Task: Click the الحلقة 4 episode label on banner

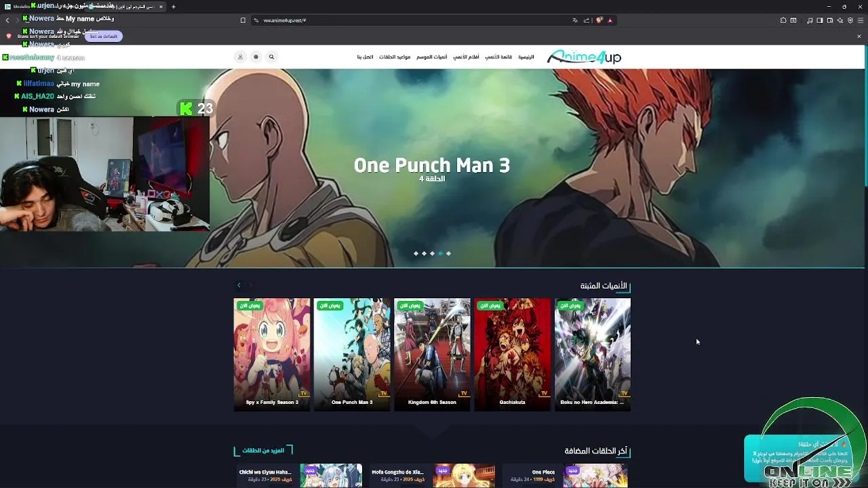Action: tap(432, 179)
